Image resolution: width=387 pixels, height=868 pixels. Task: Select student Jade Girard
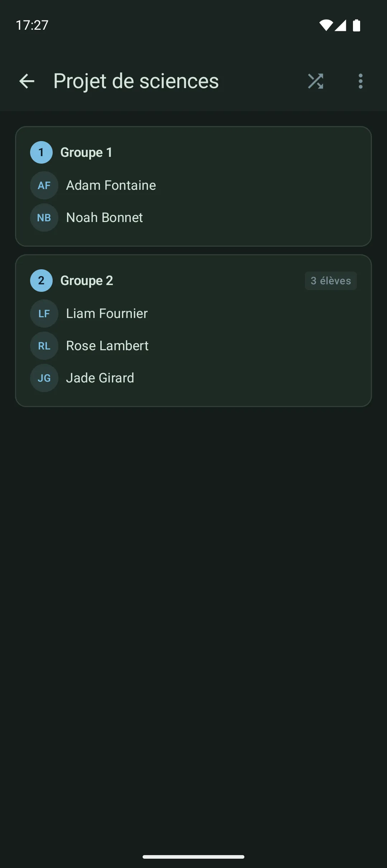click(x=100, y=378)
